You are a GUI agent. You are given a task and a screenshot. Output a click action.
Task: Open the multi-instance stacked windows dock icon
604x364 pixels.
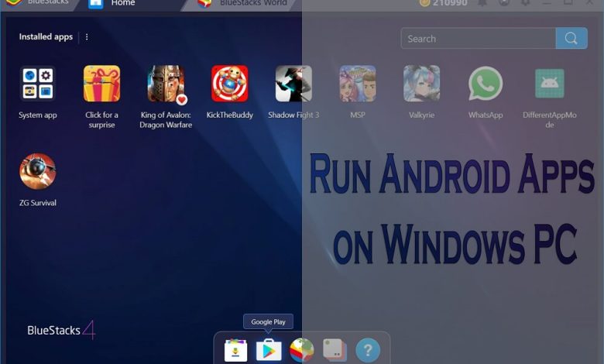coord(335,350)
